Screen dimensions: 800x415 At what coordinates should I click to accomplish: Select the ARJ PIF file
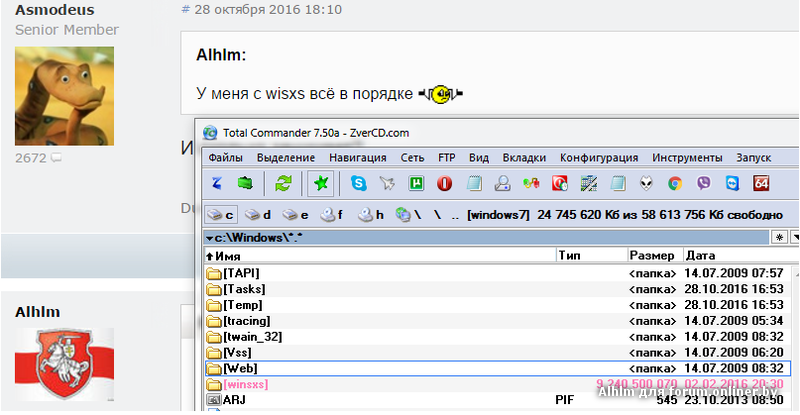click(497, 400)
